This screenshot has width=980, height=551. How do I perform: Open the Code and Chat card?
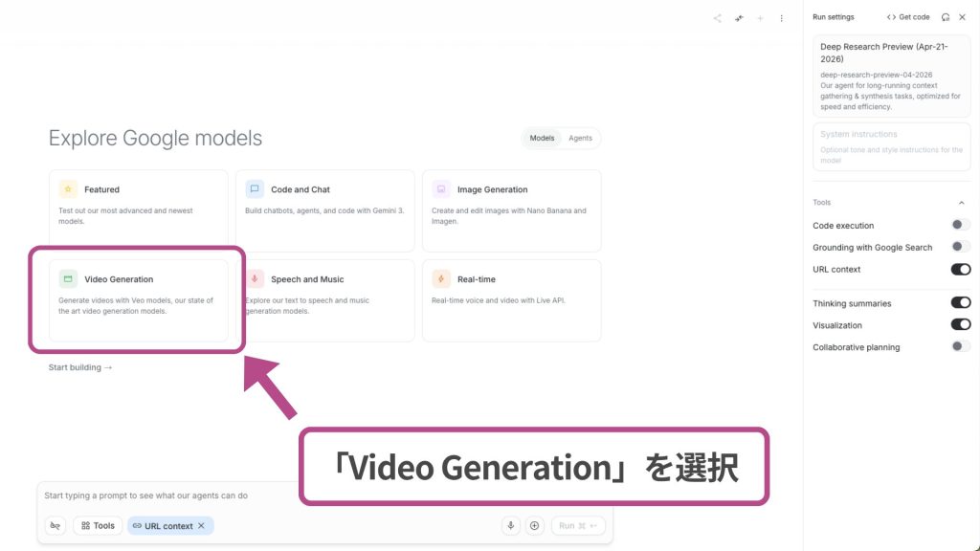[x=325, y=210]
